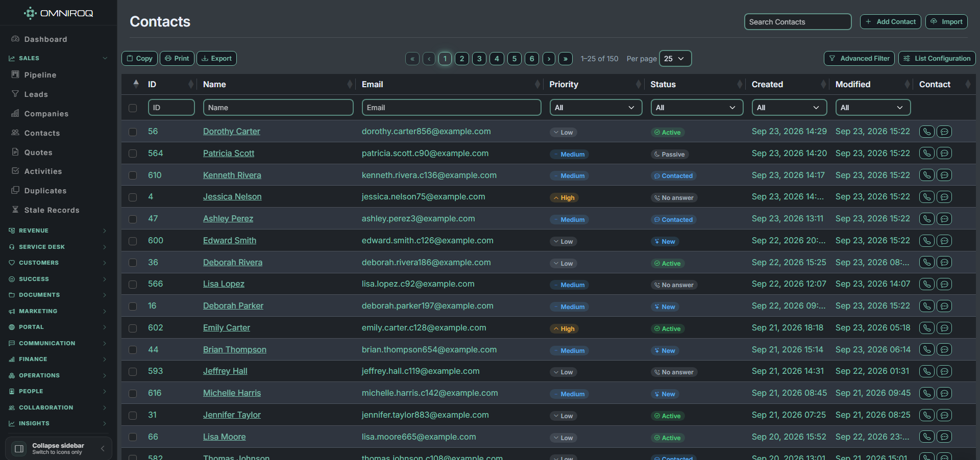This screenshot has height=460, width=980.
Task: Open the Kenneth Rivera contact link
Action: (232, 175)
